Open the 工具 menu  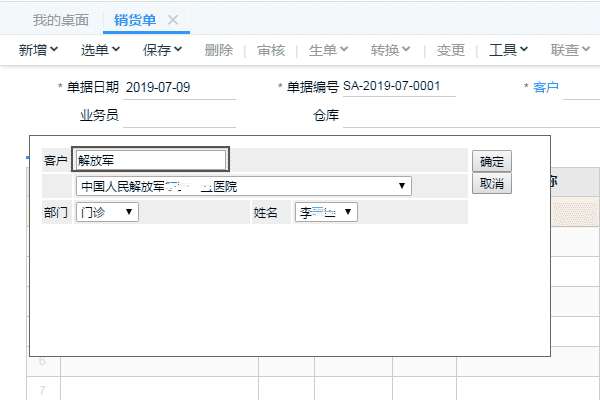(x=508, y=49)
